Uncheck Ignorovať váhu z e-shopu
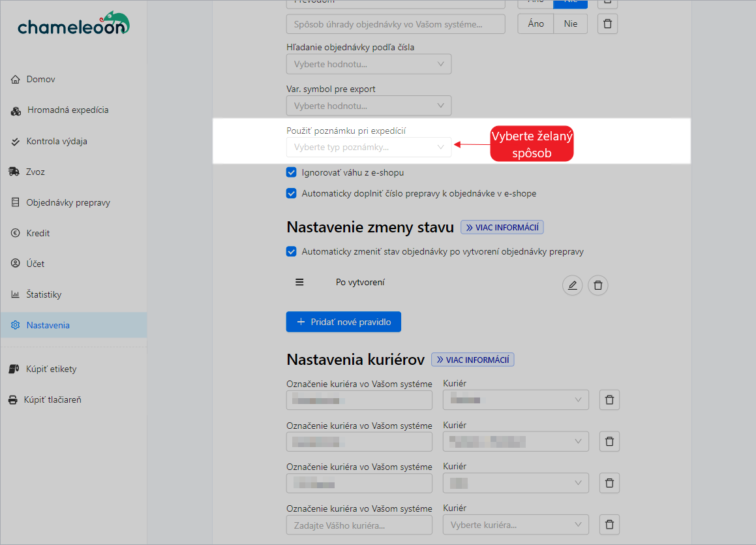Screen dimensions: 756x545 coord(292,173)
